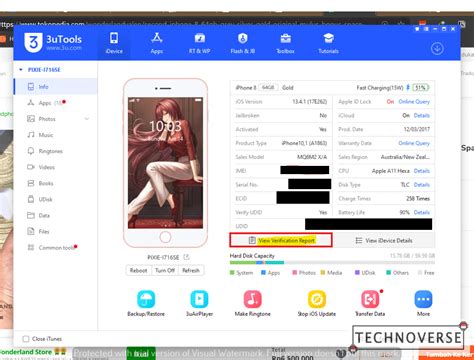Screen dimensions: 474x360
Task: Open the Toolbox tab
Action: (x=285, y=43)
